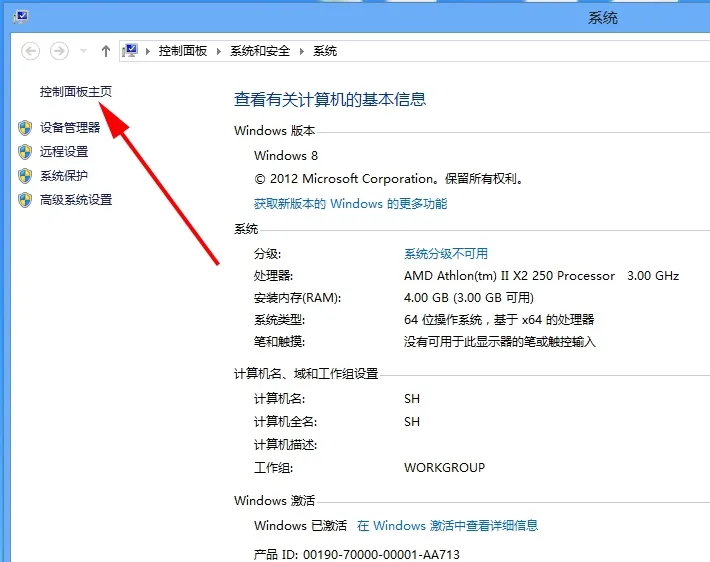The height and width of the screenshot is (562, 710).
Task: Click the shield icon beside 系统保护
Action: tap(25, 176)
